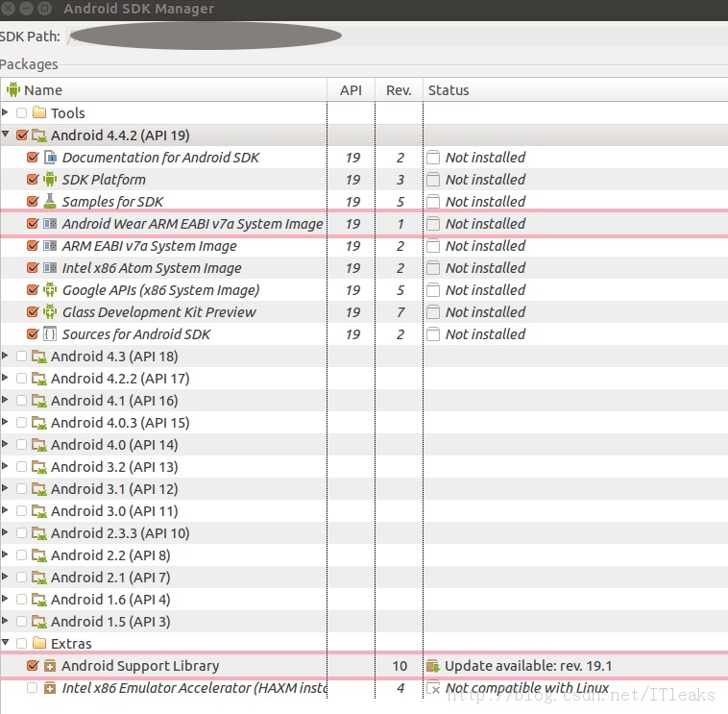This screenshot has width=728, height=714.
Task: Click the Android robot icon in Name header
Action: (x=13, y=89)
